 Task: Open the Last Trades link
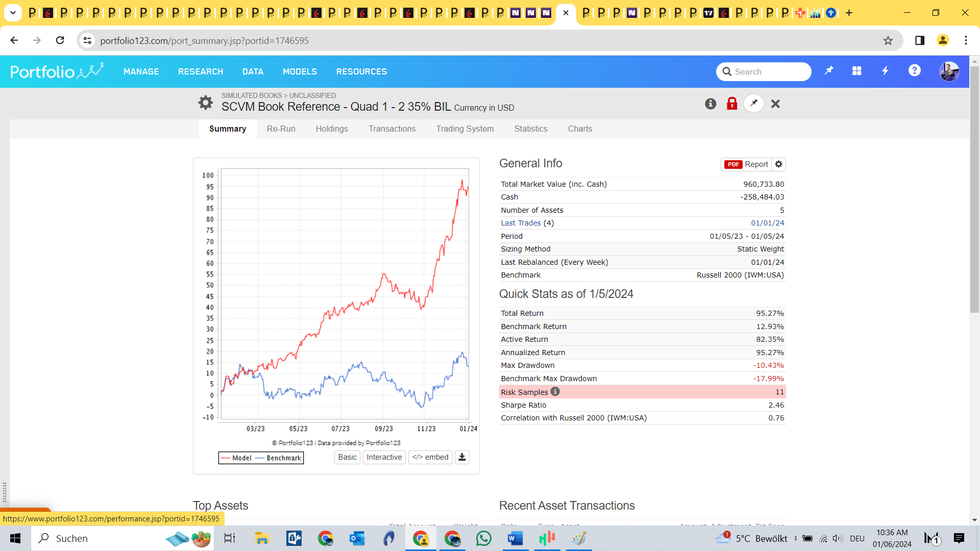tap(521, 223)
